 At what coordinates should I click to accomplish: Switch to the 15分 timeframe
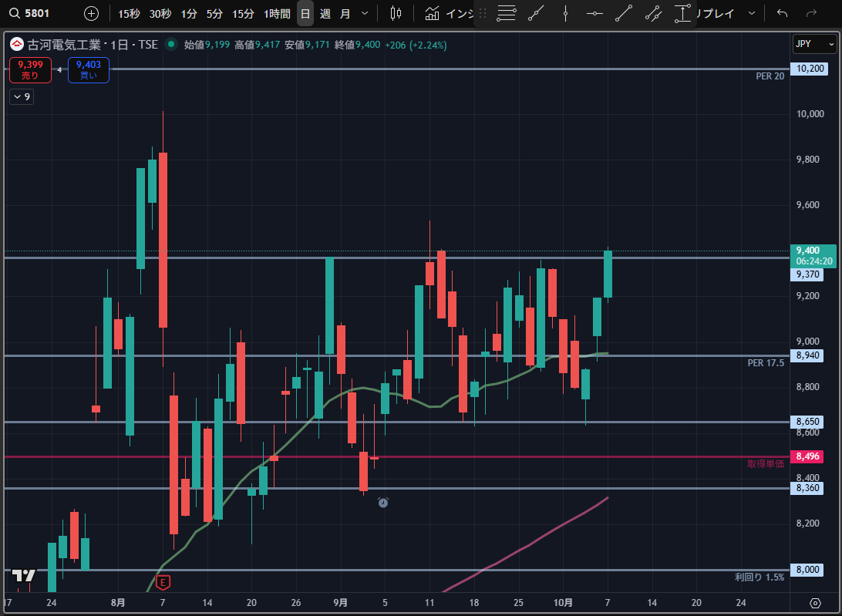(x=243, y=13)
